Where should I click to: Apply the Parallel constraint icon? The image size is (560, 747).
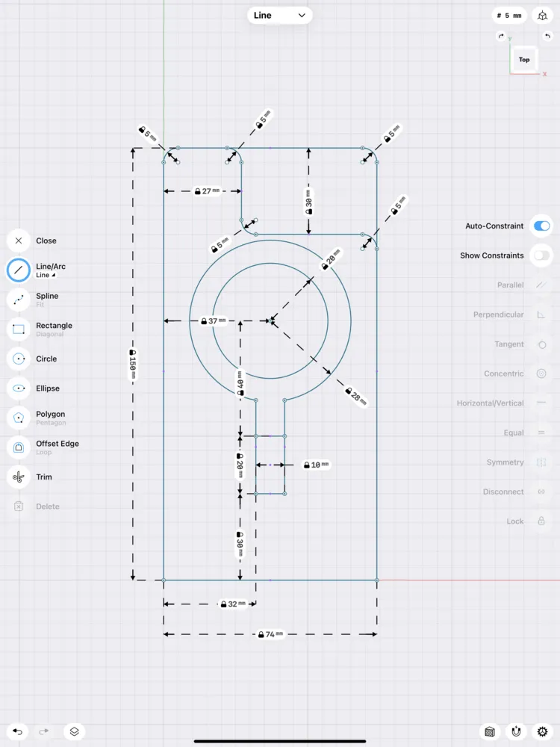click(x=541, y=285)
